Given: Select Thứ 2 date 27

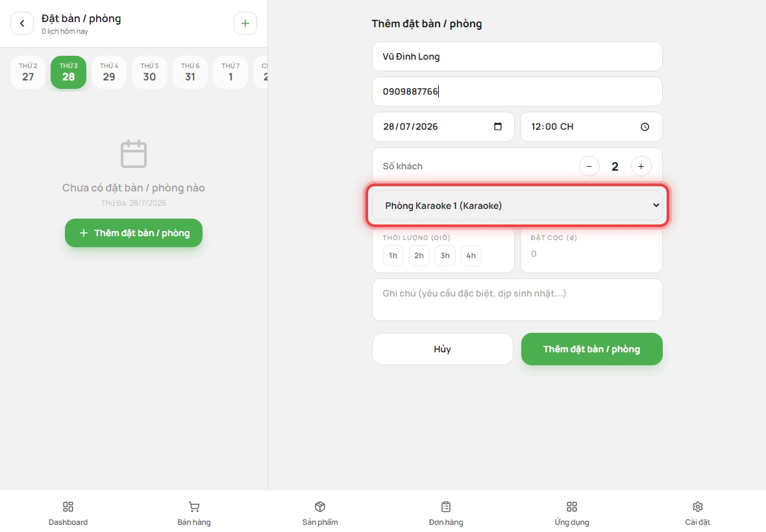Looking at the screenshot, I should coord(28,72).
